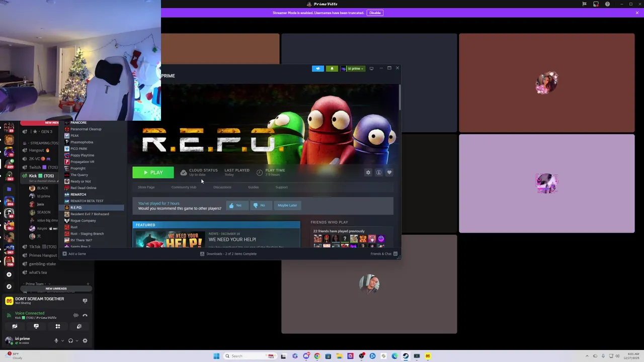Open the Community Hub tab
The width and height of the screenshot is (644, 362).
point(184,187)
